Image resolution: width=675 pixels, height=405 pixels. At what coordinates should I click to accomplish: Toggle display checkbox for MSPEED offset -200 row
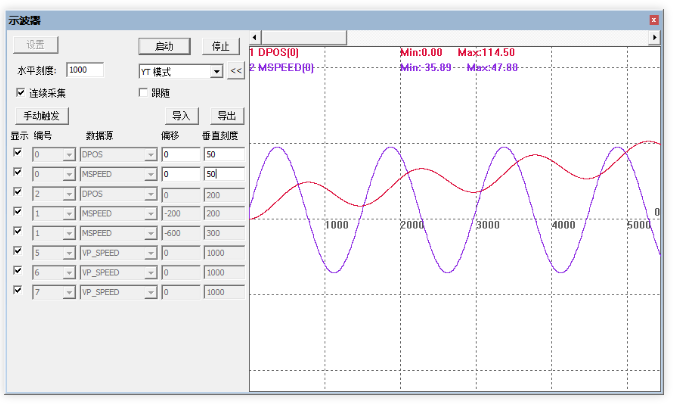18,211
